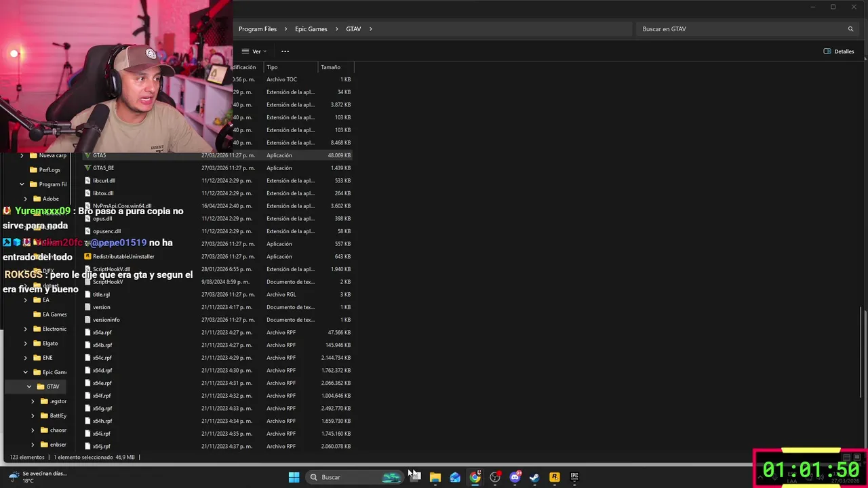Expand the enbser subfolder in tree
This screenshot has width=868, height=488.
tap(33, 445)
